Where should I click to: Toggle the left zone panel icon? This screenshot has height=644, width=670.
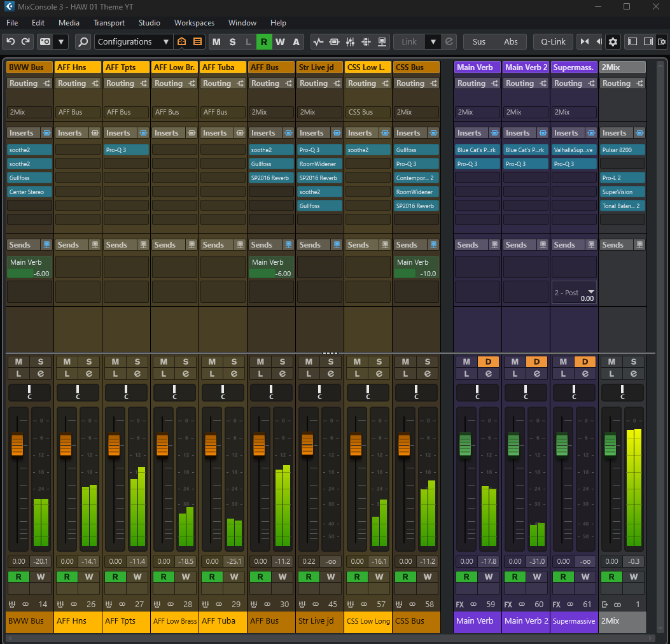click(x=632, y=41)
